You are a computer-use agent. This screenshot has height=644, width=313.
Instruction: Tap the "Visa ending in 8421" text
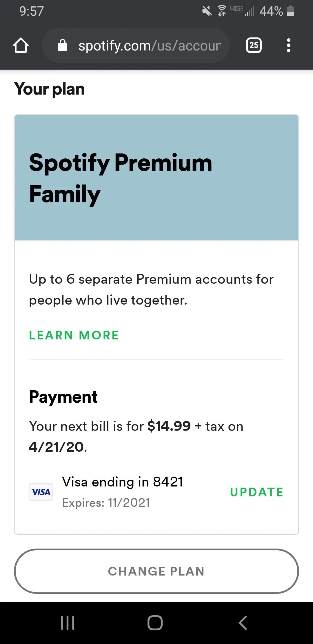pyautogui.click(x=122, y=482)
